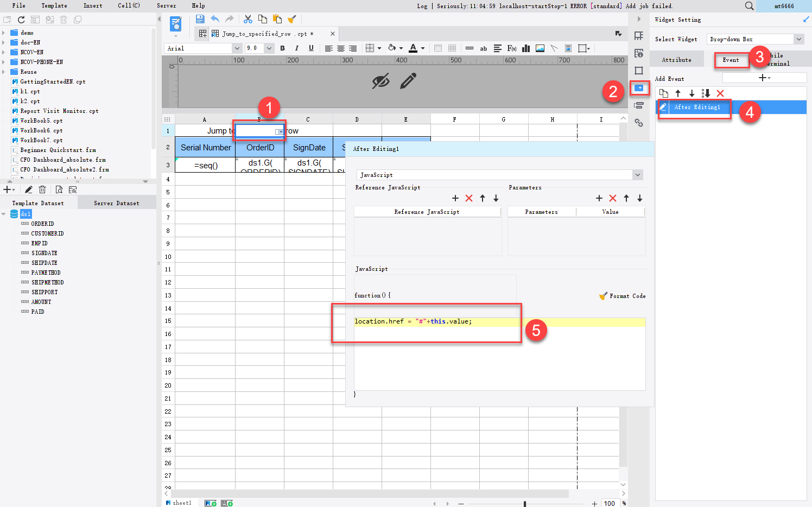Click the JavaScript code line location.href
812x507 pixels.
[500, 321]
